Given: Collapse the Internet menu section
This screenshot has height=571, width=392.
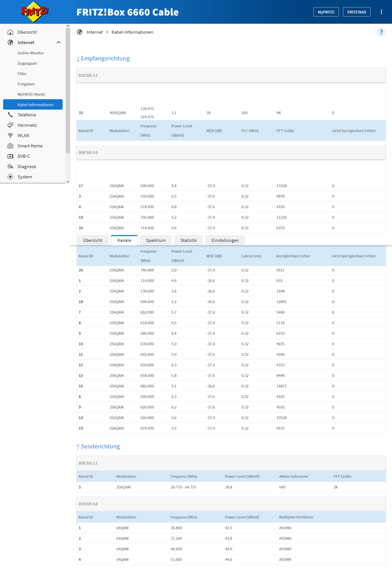Looking at the screenshot, I should coord(58,42).
